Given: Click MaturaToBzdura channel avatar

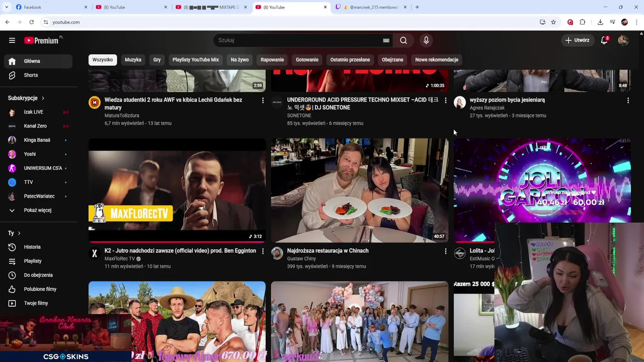Looking at the screenshot, I should 95,103.
